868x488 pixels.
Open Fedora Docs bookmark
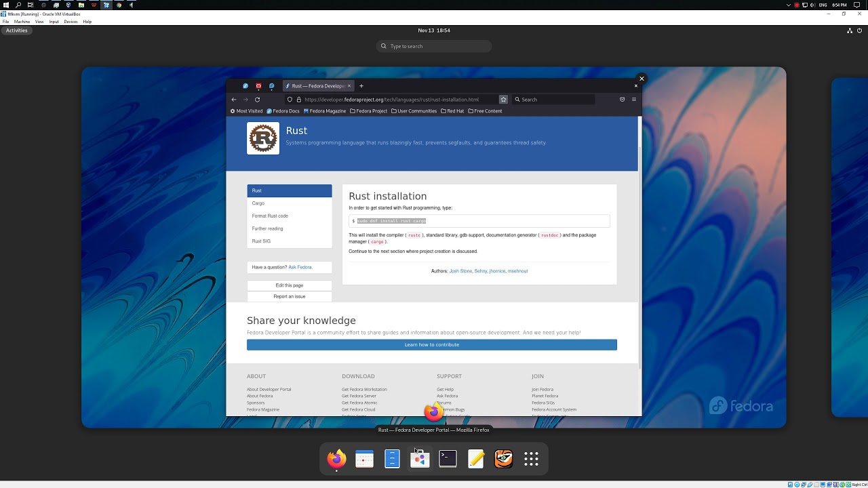pyautogui.click(x=283, y=111)
